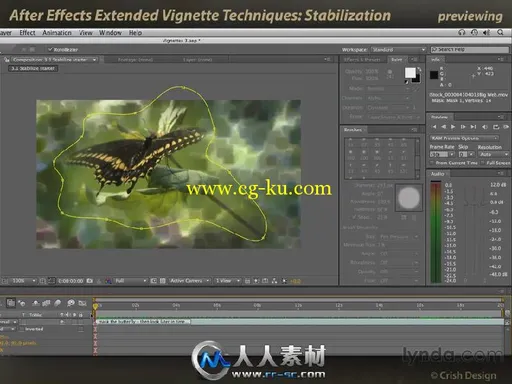The image size is (512, 384).
Task: Open Preview Resolution Auto dropdown
Action: point(493,154)
